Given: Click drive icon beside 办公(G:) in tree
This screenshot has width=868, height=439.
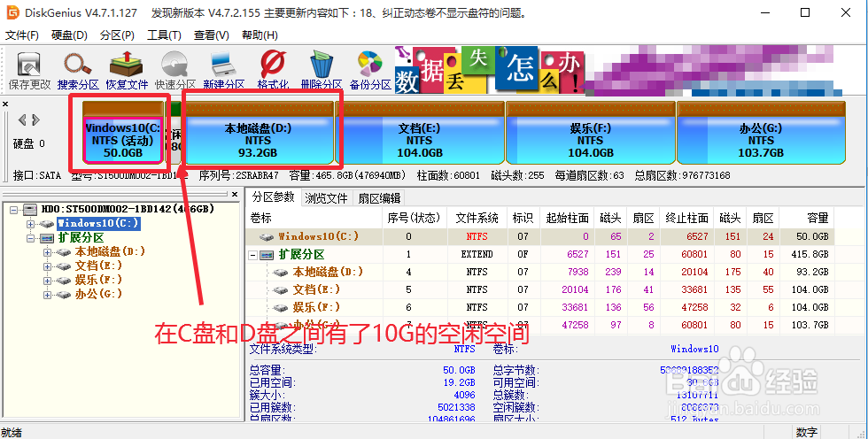Looking at the screenshot, I should 64,294.
